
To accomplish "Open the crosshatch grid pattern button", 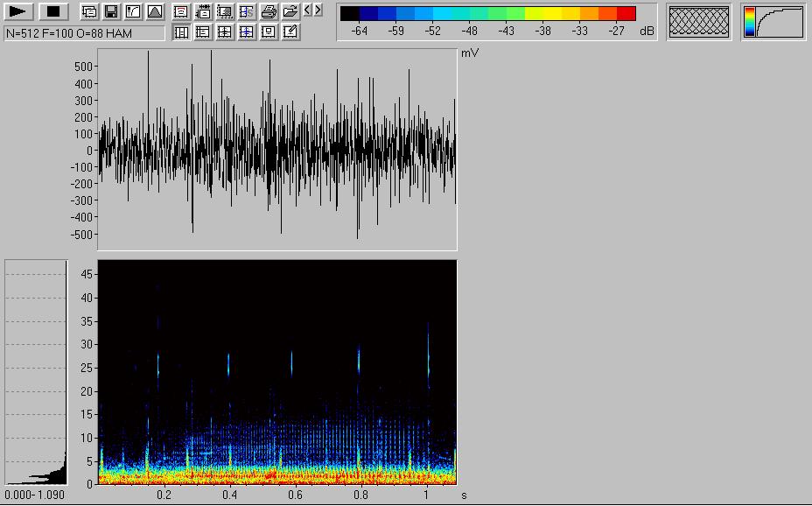I will (x=698, y=22).
